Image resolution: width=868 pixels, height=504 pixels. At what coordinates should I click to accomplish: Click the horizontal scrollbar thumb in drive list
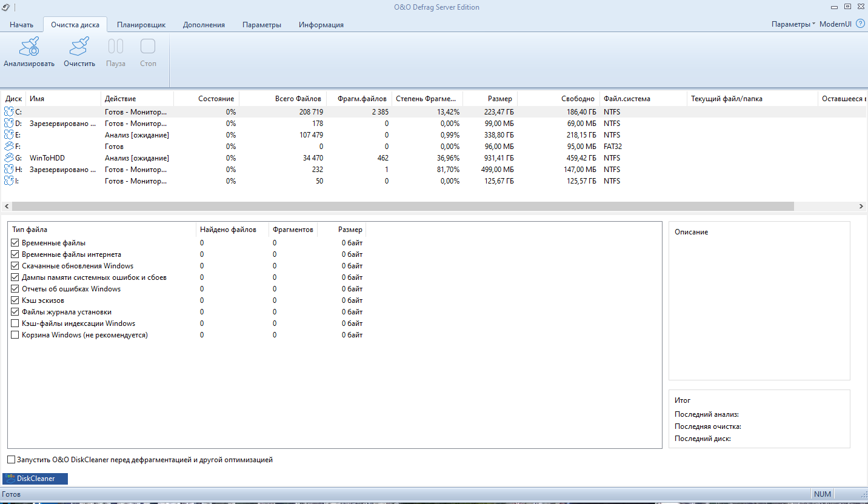402,207
